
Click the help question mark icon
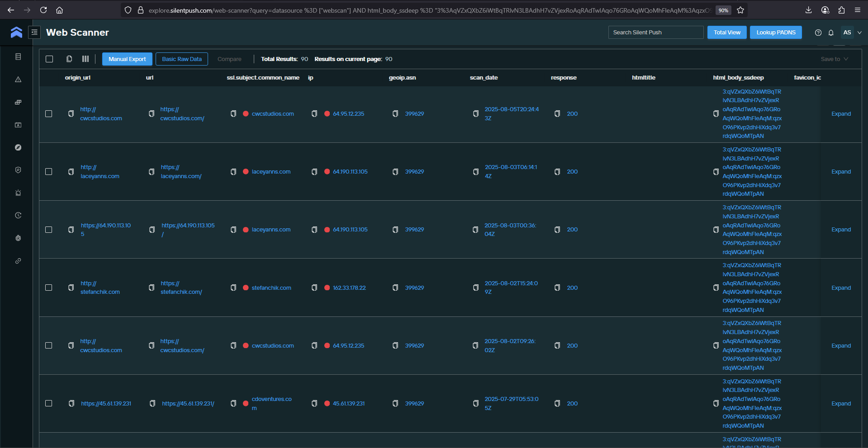(x=818, y=33)
